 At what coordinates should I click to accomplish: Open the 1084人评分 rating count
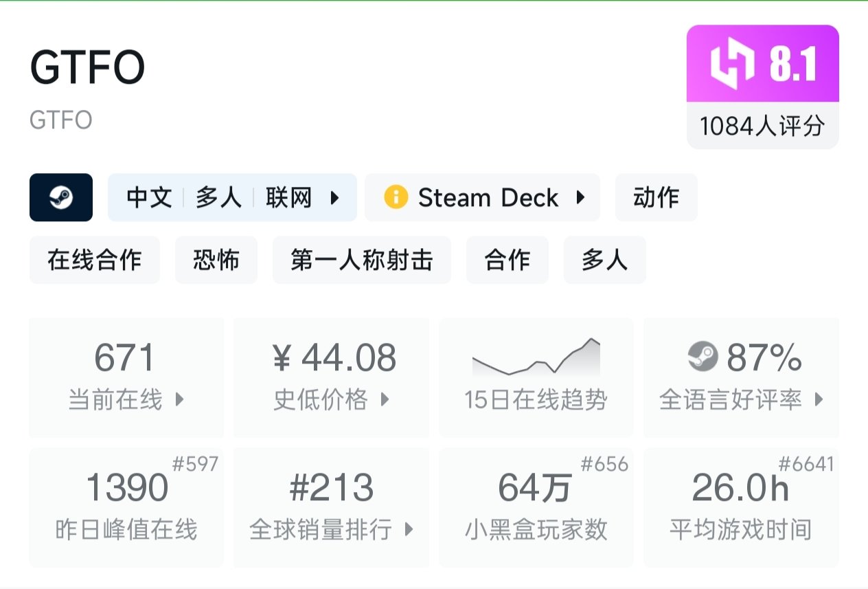click(x=762, y=126)
